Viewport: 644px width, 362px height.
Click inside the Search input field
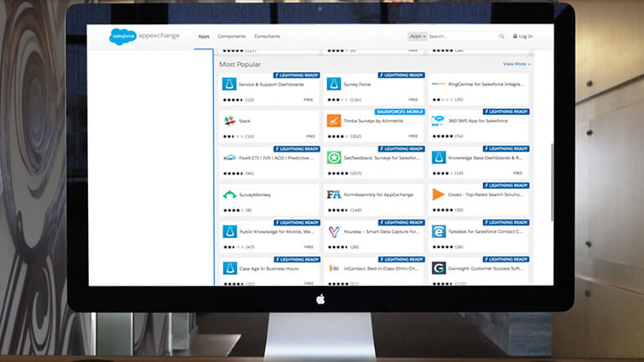[462, 37]
